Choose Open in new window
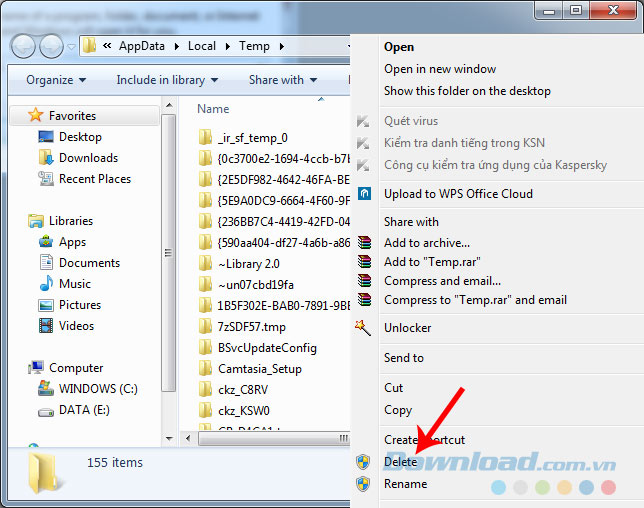 click(x=440, y=69)
